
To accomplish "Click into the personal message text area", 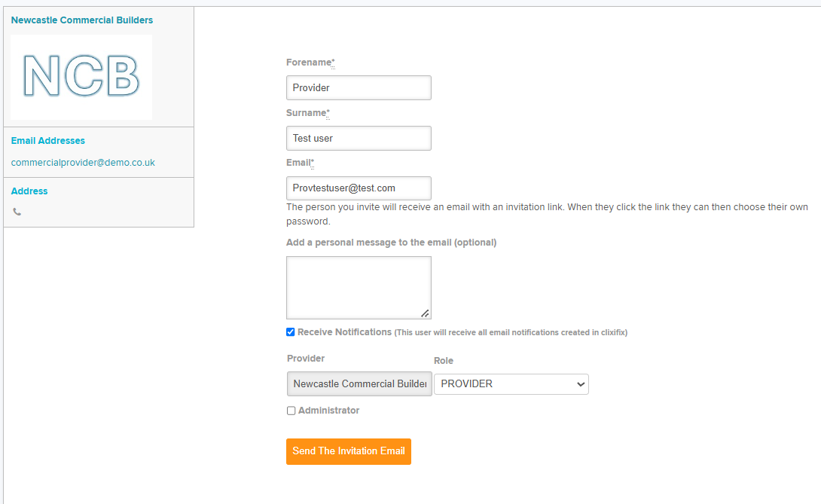I will click(359, 288).
